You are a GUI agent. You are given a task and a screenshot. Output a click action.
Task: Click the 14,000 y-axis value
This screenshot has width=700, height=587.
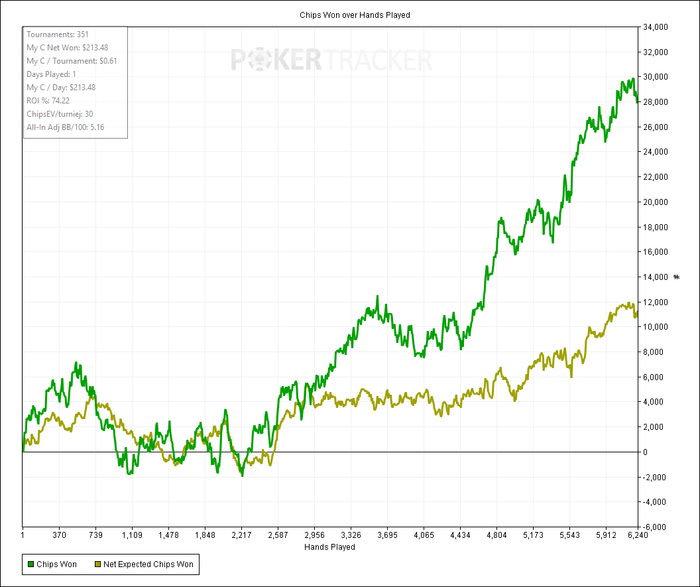(655, 277)
